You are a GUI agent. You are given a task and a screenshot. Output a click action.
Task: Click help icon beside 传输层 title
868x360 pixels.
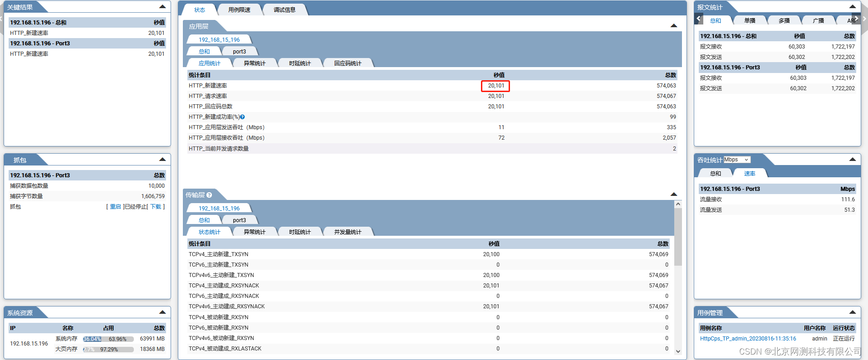coord(209,195)
